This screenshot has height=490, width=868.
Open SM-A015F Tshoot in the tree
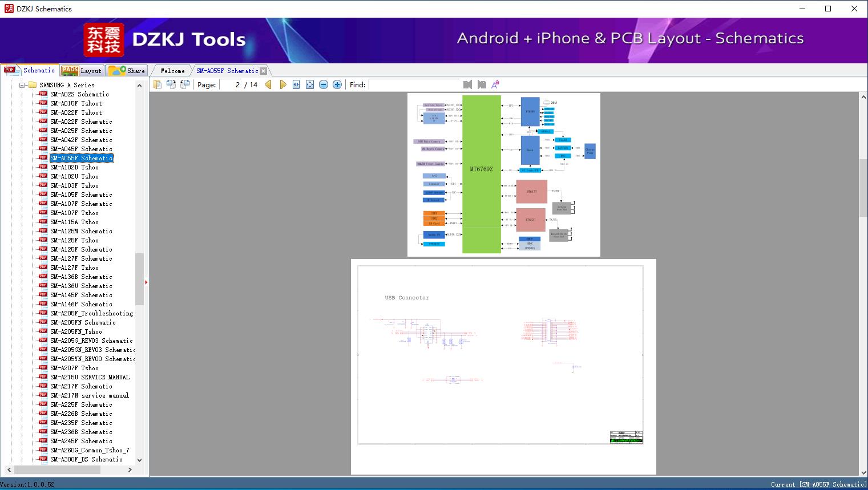(76, 103)
